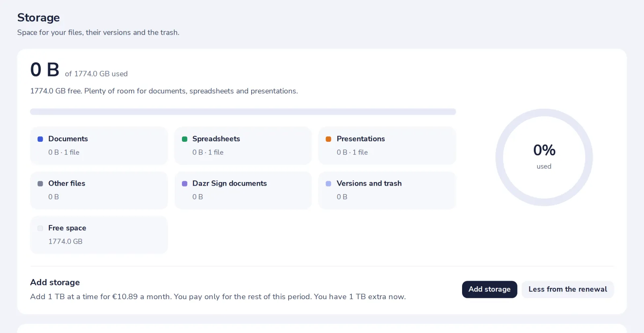This screenshot has height=333, width=644.
Task: Select the blue Documents color dot
Action: [40, 139]
